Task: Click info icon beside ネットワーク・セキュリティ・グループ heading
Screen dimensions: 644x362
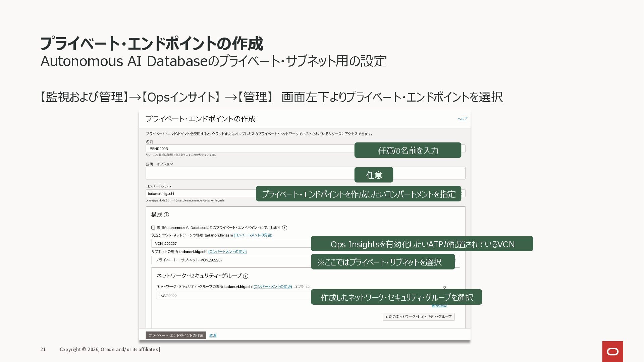Action: click(246, 276)
